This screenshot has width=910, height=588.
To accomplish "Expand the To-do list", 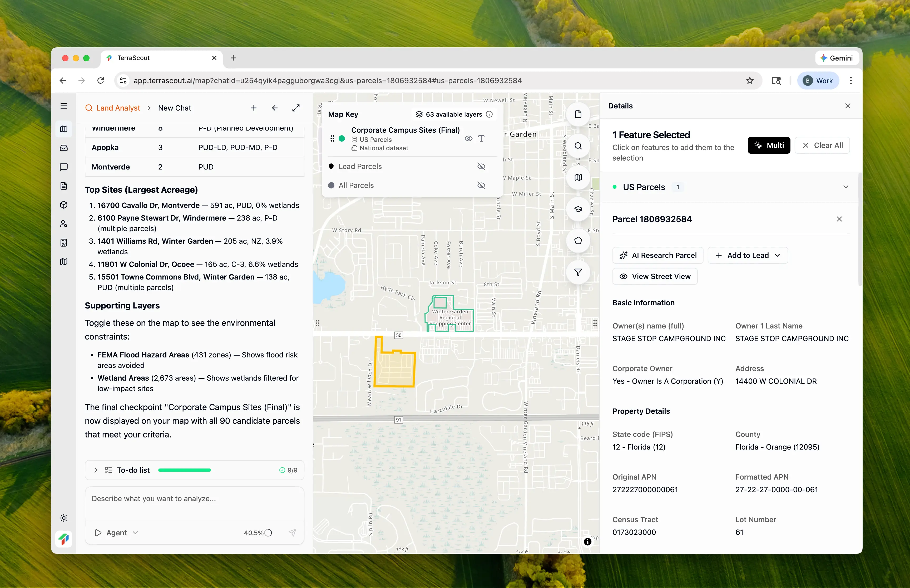I will pos(96,470).
